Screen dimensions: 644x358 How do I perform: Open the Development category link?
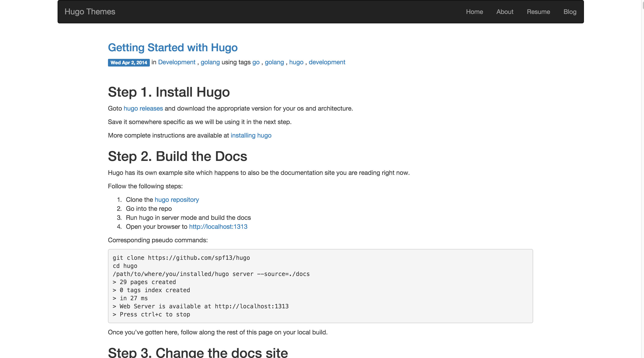click(x=177, y=62)
